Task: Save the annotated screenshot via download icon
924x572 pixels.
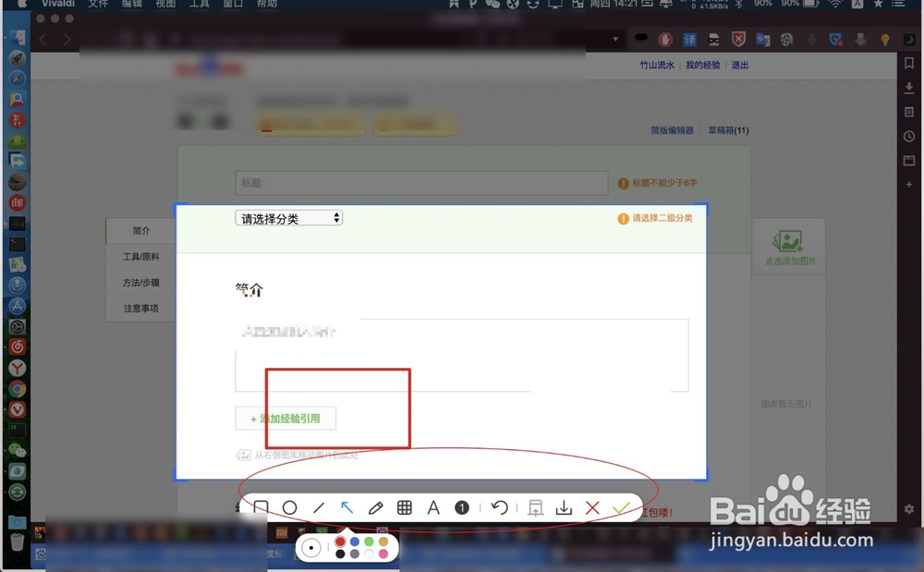Action: click(x=565, y=507)
